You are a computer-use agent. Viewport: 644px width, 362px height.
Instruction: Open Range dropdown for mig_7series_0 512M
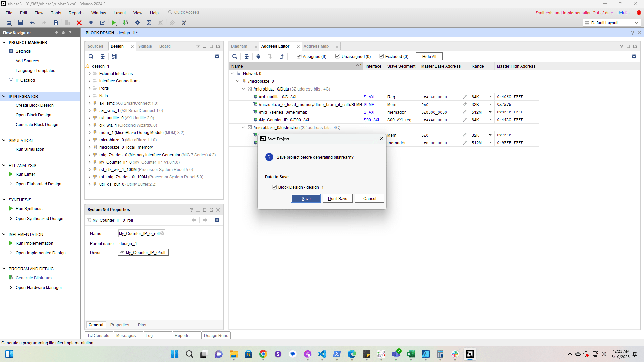click(490, 112)
